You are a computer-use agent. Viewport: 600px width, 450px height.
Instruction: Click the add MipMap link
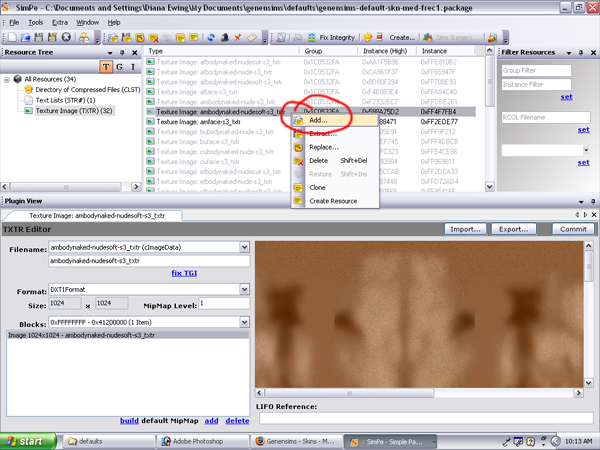[211, 421]
